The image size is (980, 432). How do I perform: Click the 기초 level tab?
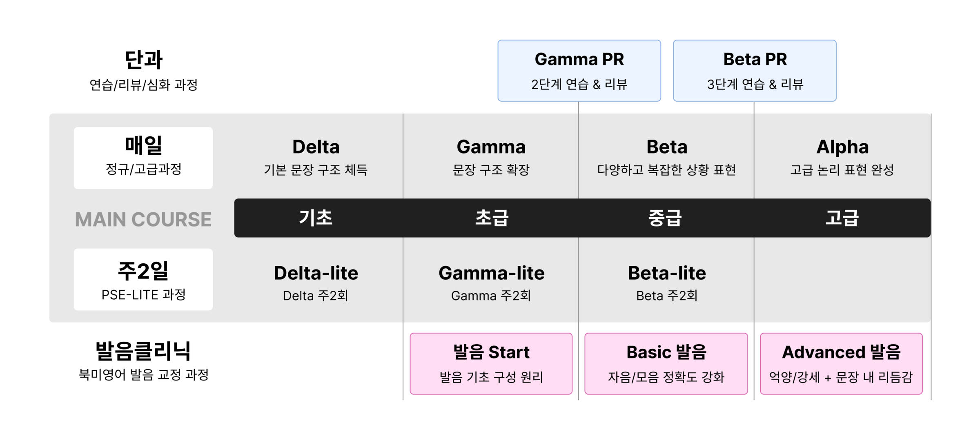click(x=316, y=218)
